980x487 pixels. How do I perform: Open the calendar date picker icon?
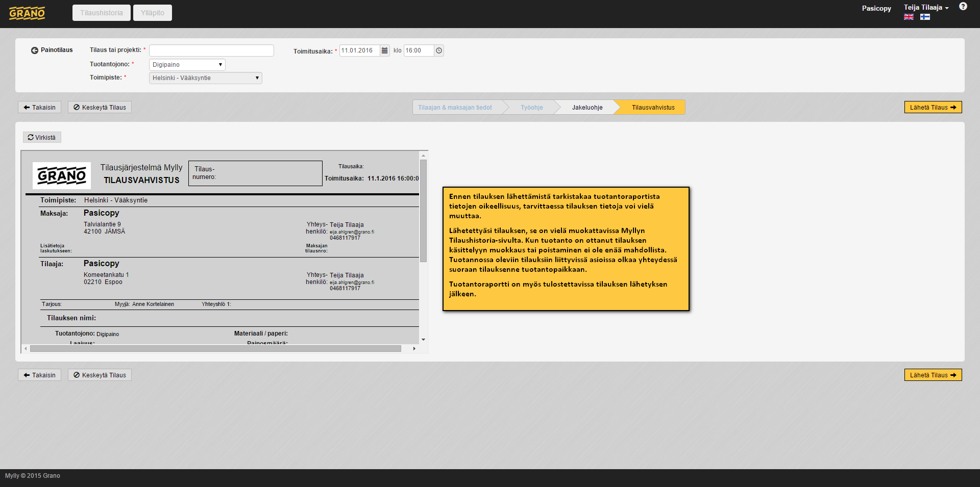385,50
